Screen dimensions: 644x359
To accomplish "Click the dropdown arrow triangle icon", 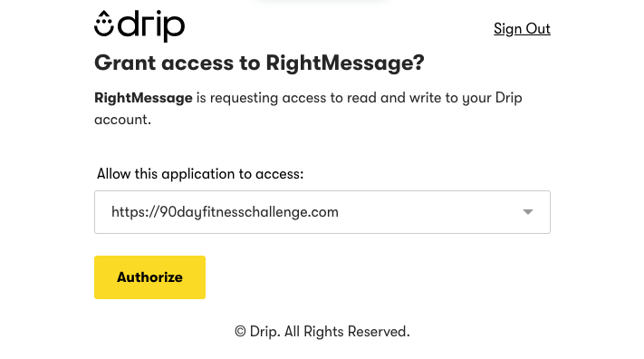I will [x=528, y=212].
